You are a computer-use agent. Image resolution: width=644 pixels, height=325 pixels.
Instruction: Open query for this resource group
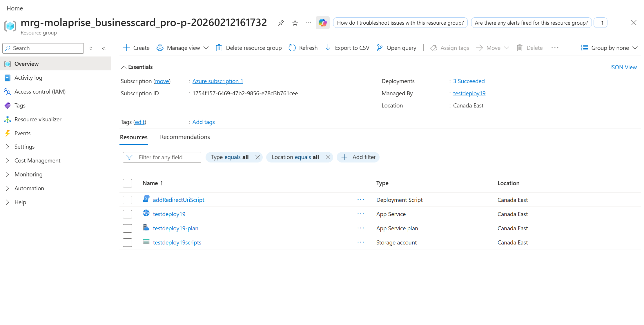coord(396,48)
